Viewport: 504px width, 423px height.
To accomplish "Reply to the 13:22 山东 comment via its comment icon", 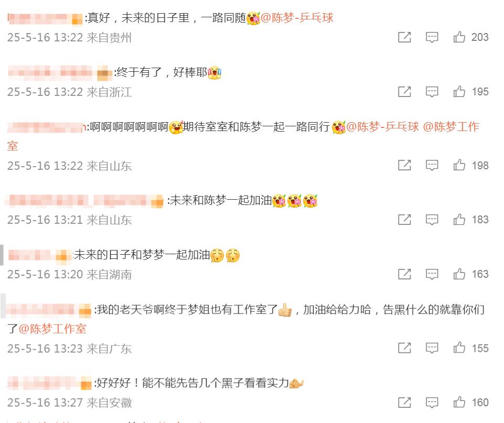I will pyautogui.click(x=432, y=166).
